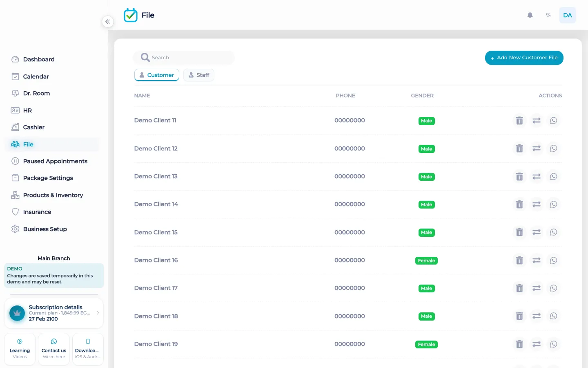Open Paused Appointments page

[52, 161]
